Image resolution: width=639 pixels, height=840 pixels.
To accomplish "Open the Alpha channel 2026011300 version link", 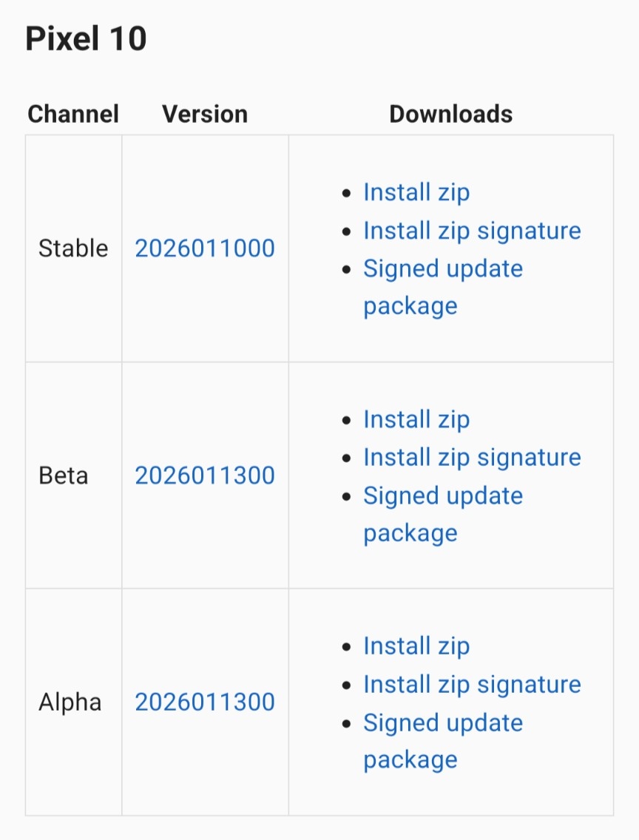I will pyautogui.click(x=205, y=702).
